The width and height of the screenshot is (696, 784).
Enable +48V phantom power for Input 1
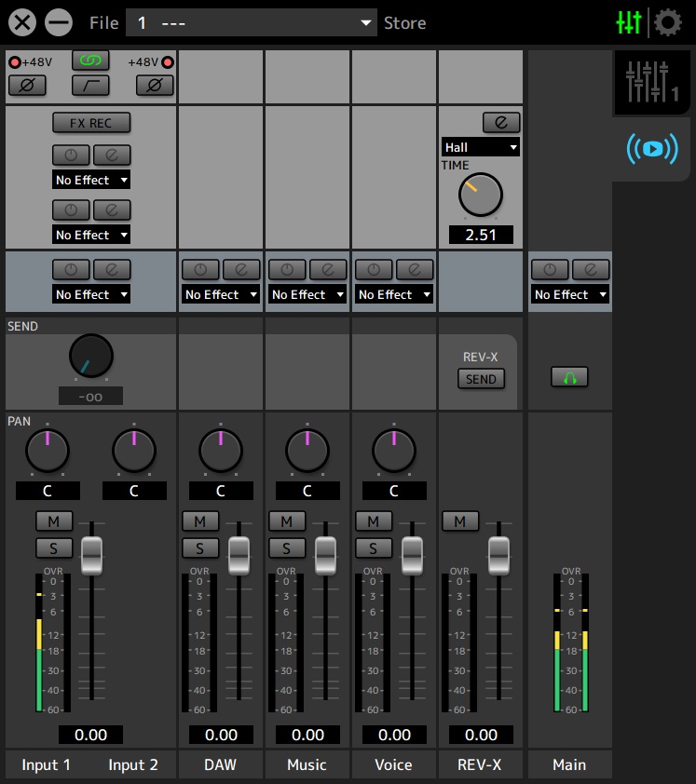click(14, 62)
